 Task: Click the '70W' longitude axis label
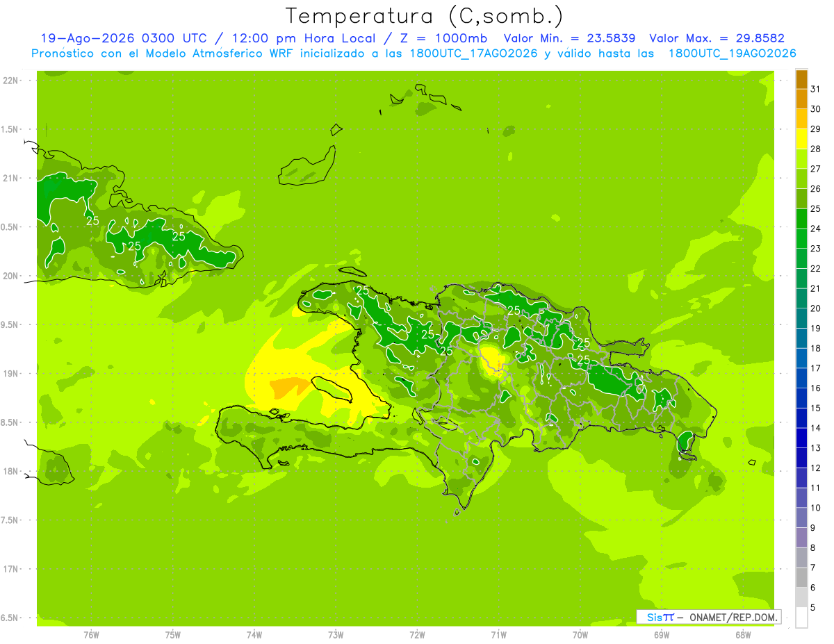(580, 634)
